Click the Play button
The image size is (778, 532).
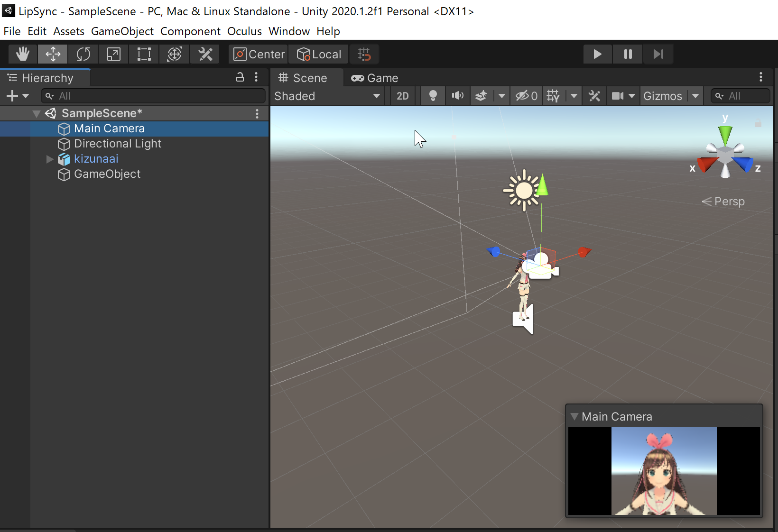(597, 54)
